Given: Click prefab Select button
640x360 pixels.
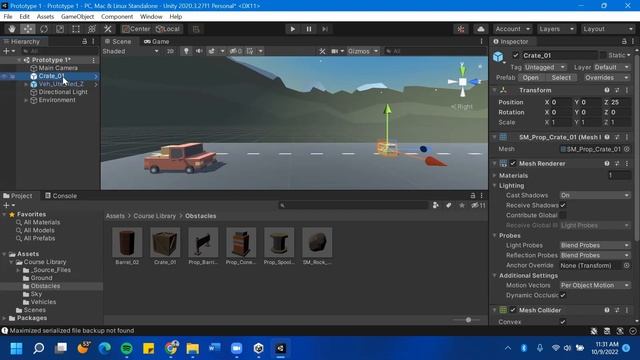Looking at the screenshot, I should (561, 78).
